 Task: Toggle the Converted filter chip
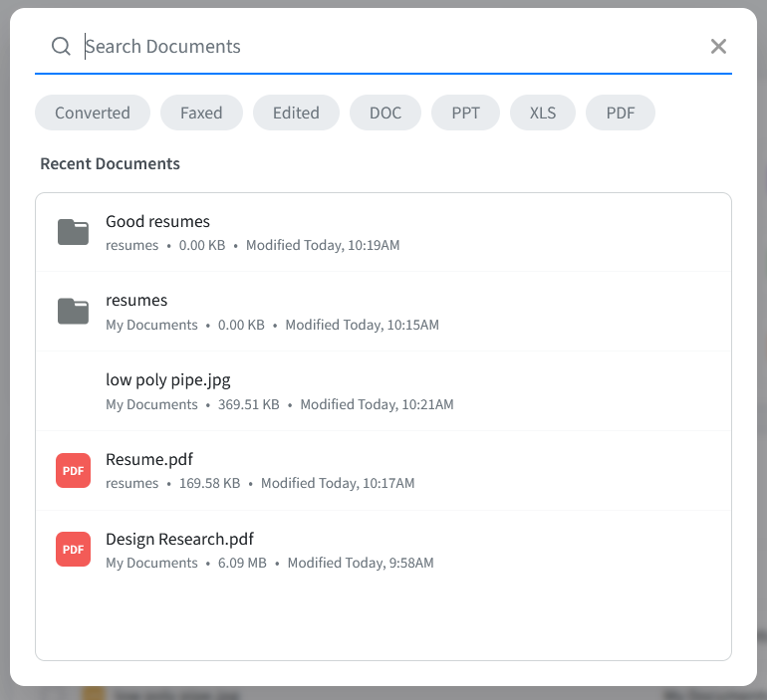tap(93, 113)
